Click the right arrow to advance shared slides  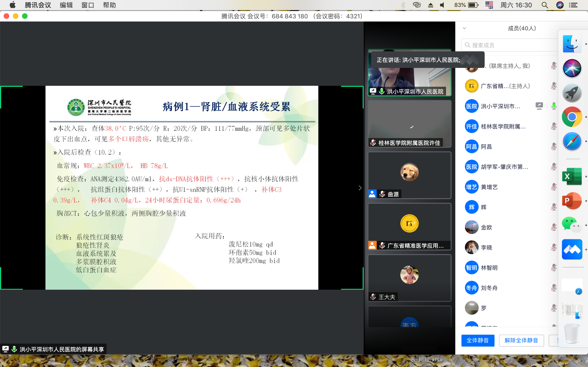pos(360,188)
